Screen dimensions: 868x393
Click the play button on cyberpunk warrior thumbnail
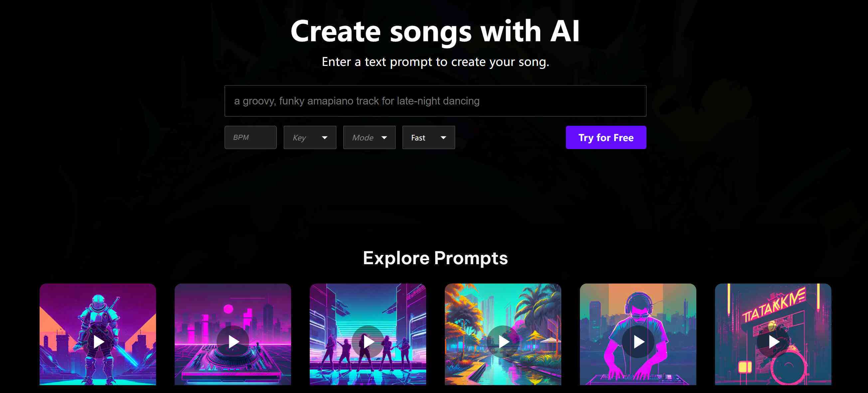point(98,341)
